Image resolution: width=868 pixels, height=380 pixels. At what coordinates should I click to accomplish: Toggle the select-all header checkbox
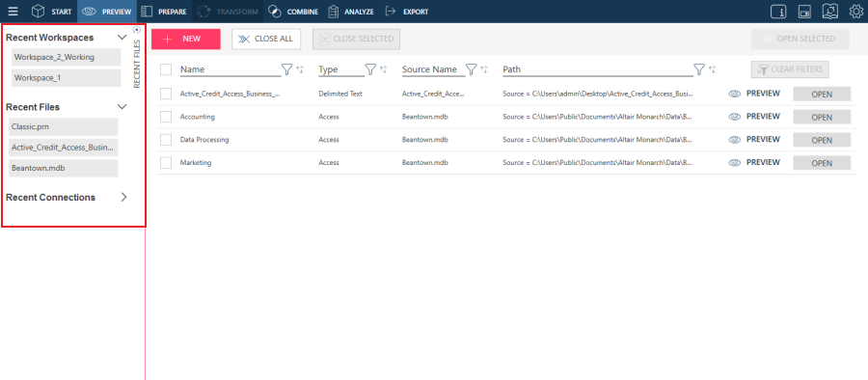[x=166, y=69]
